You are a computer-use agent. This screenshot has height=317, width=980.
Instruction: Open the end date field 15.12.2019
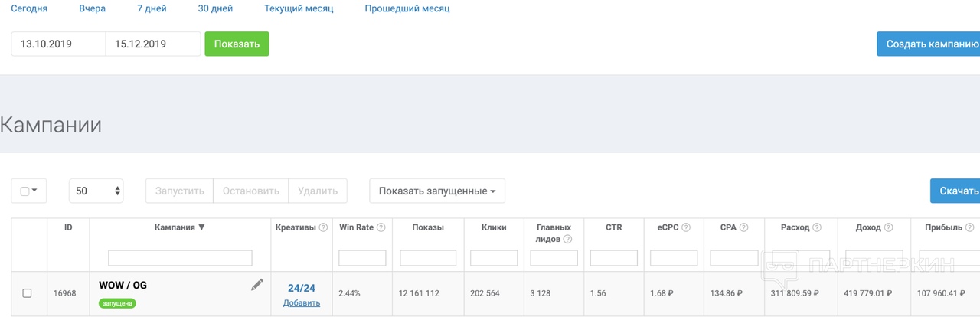[x=153, y=44]
